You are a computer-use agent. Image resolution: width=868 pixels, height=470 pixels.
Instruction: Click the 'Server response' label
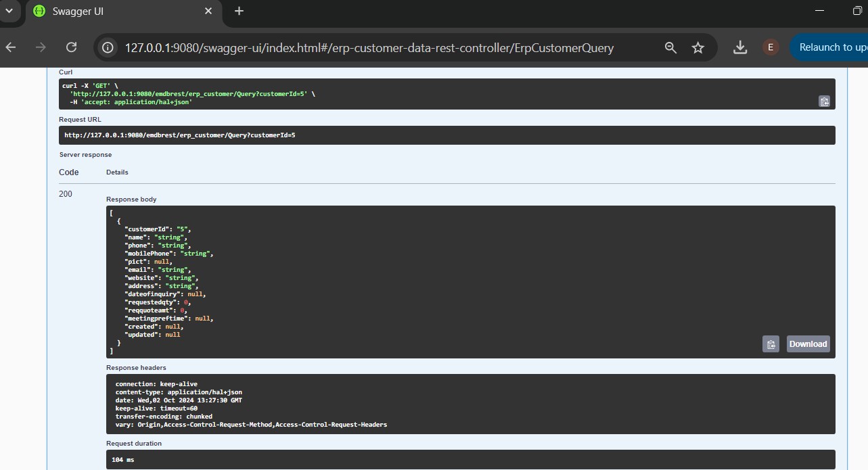pyautogui.click(x=85, y=155)
